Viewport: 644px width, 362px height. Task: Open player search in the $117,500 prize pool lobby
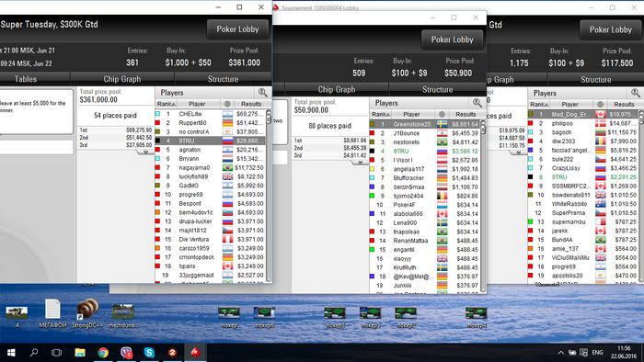coord(636,93)
